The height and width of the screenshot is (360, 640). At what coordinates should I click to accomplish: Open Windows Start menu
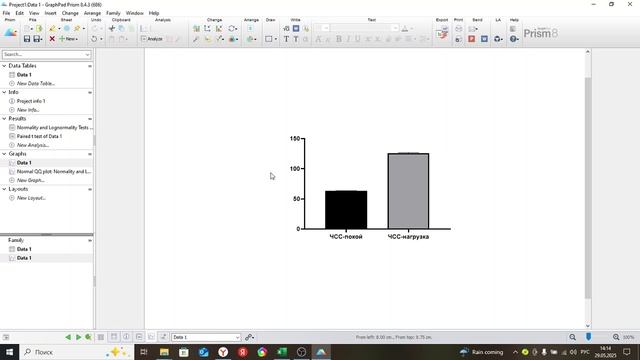(9, 352)
